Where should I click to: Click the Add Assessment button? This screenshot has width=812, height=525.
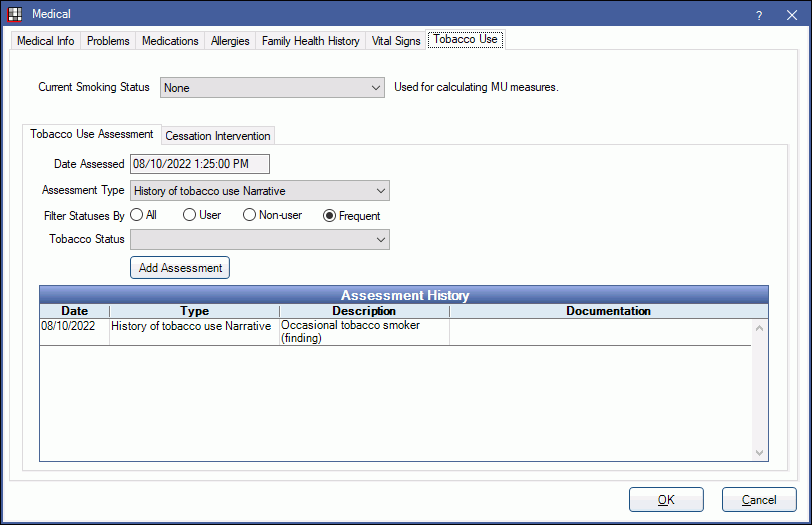click(x=180, y=268)
